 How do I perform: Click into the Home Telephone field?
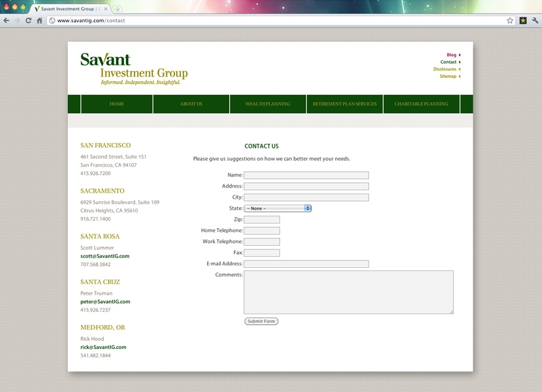click(262, 231)
